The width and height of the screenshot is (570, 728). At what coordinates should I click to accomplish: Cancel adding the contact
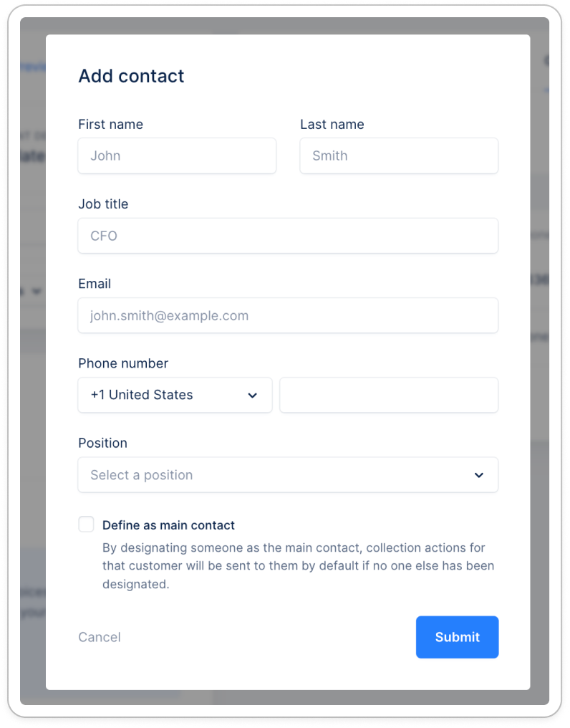[x=100, y=637]
